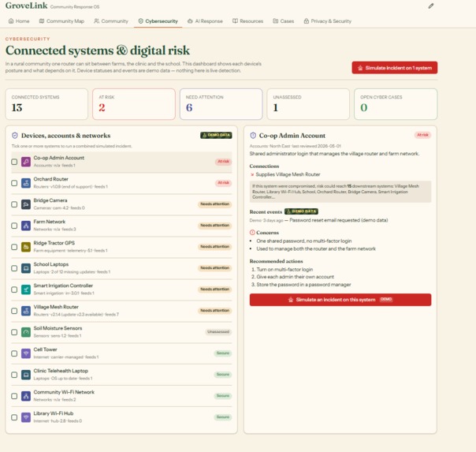Select the Unassessed 1 card
476x452 pixels.
(308, 104)
